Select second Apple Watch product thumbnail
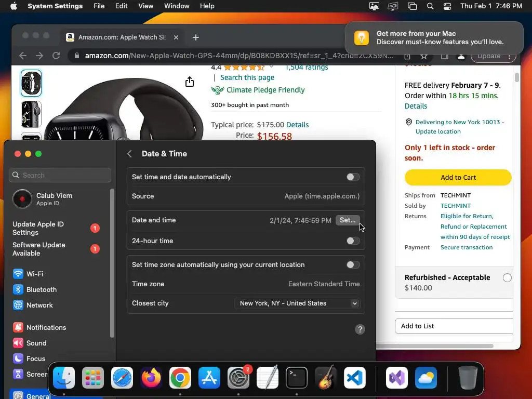Viewport: 532px width, 399px height. (x=31, y=114)
